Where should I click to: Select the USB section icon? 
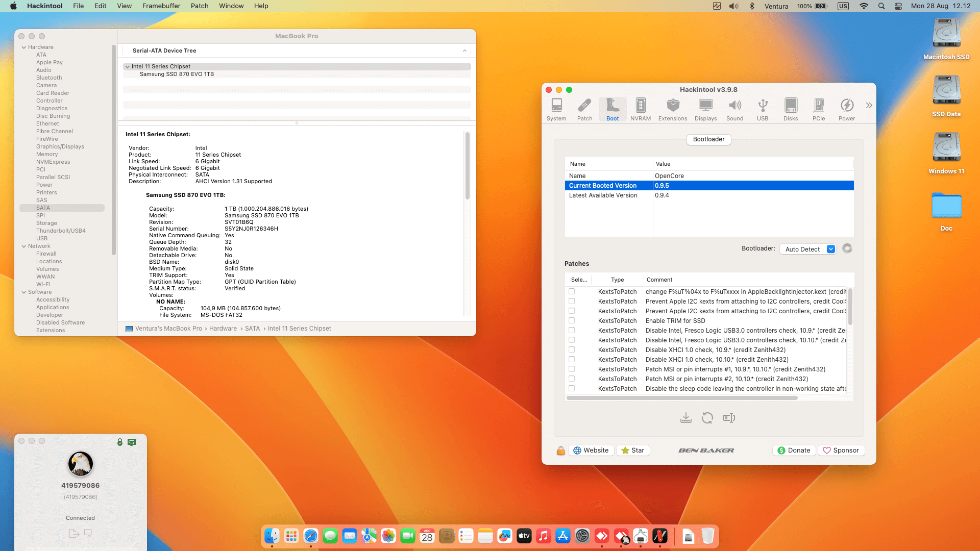pyautogui.click(x=763, y=109)
